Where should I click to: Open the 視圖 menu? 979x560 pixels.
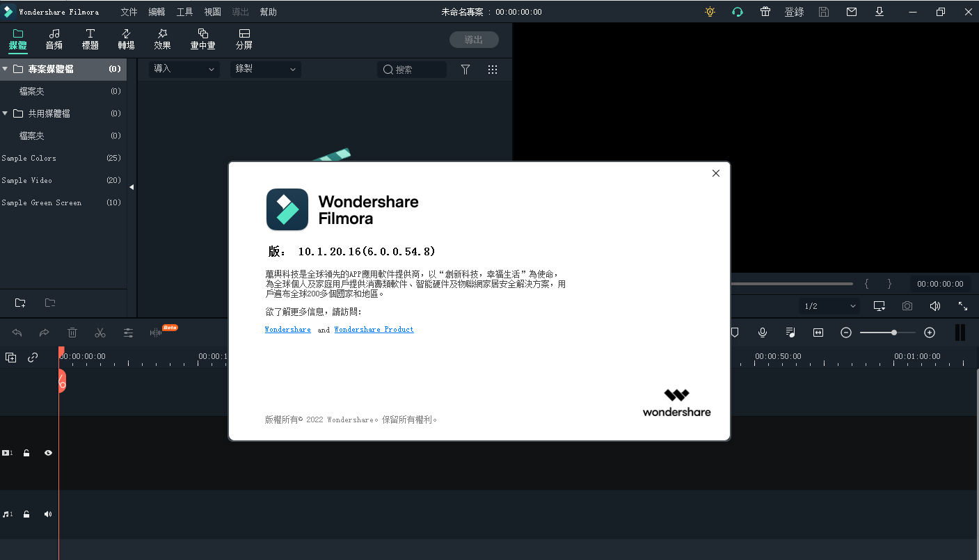213,12
